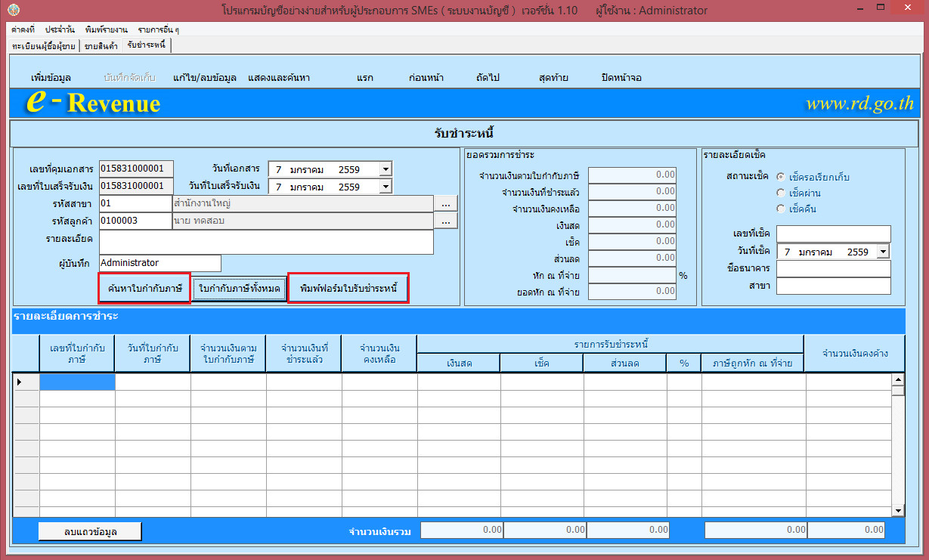The height and width of the screenshot is (560, 929).
Task: Click the first row selector arrow in grid
Action: click(20, 382)
